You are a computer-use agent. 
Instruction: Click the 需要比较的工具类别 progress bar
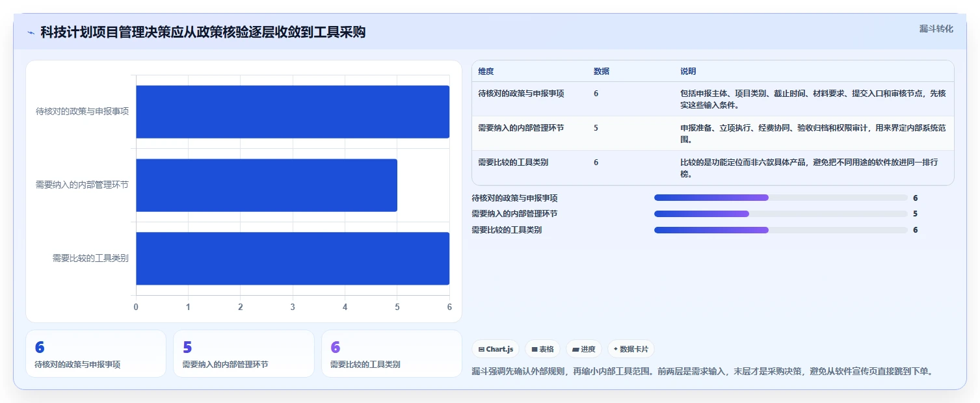point(781,230)
